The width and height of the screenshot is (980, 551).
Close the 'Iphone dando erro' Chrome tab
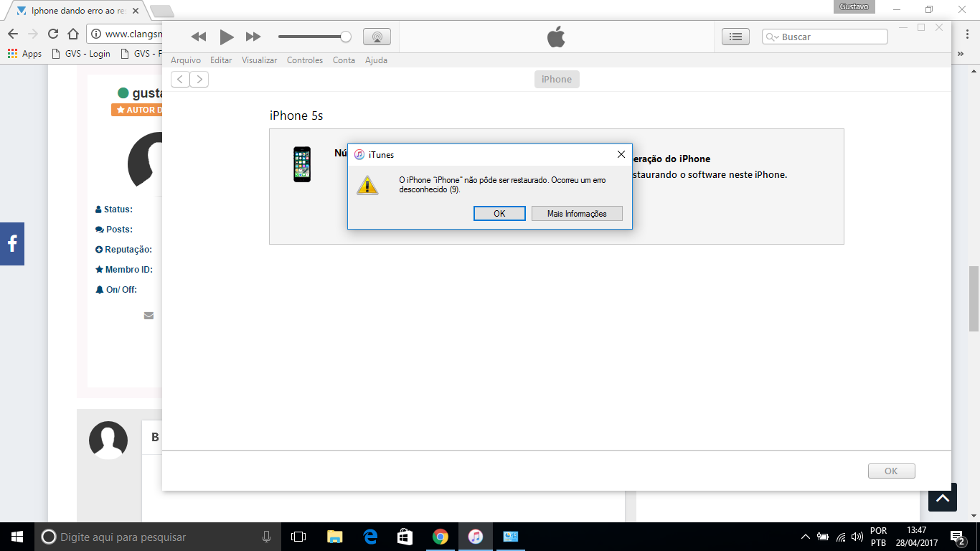(x=136, y=11)
